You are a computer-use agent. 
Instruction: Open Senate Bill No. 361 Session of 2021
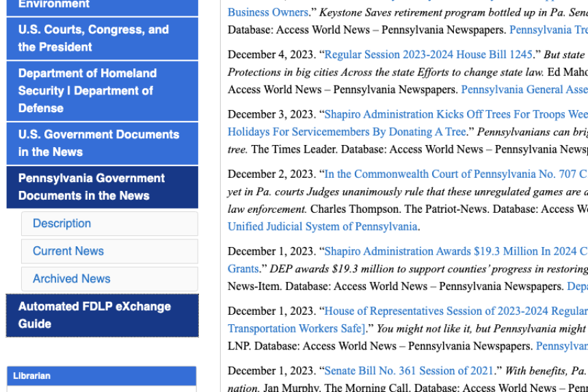pyautogui.click(x=408, y=371)
